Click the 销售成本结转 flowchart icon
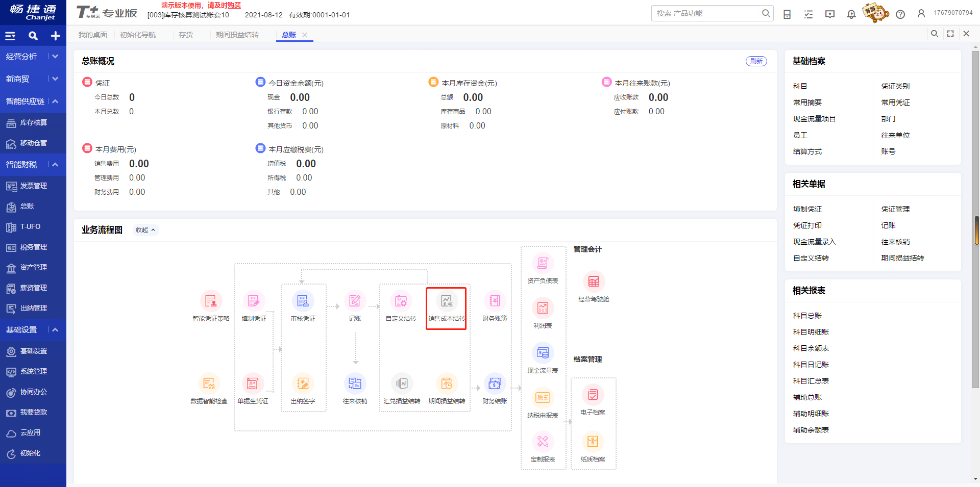This screenshot has width=980, height=487. click(x=447, y=301)
